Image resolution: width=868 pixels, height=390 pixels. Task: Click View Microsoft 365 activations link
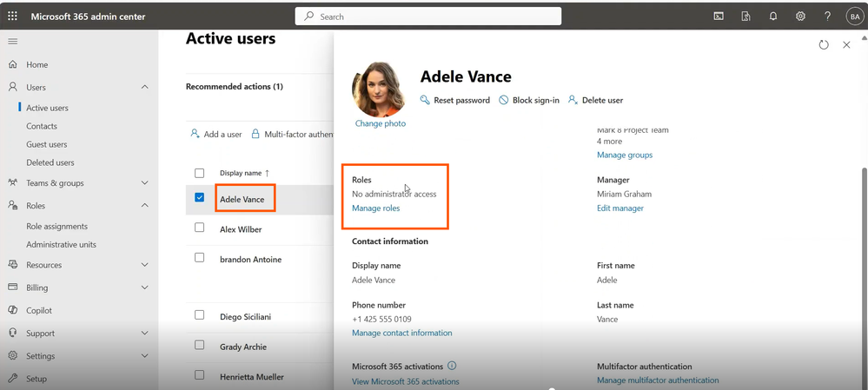coord(405,381)
